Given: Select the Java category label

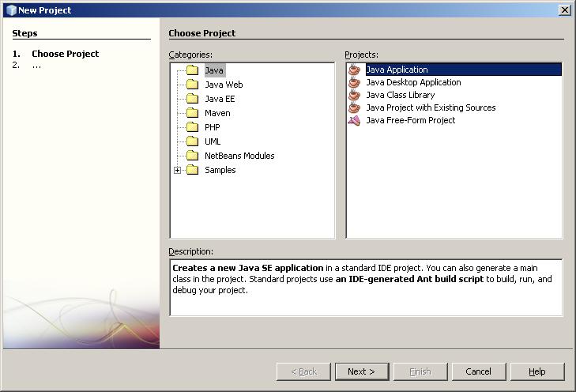Looking at the screenshot, I should (214, 70).
